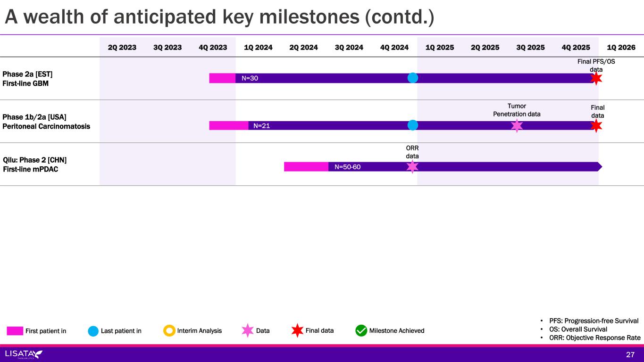Click the red Final data star on Peritoneal row
The height and width of the screenshot is (362, 644).
(596, 125)
